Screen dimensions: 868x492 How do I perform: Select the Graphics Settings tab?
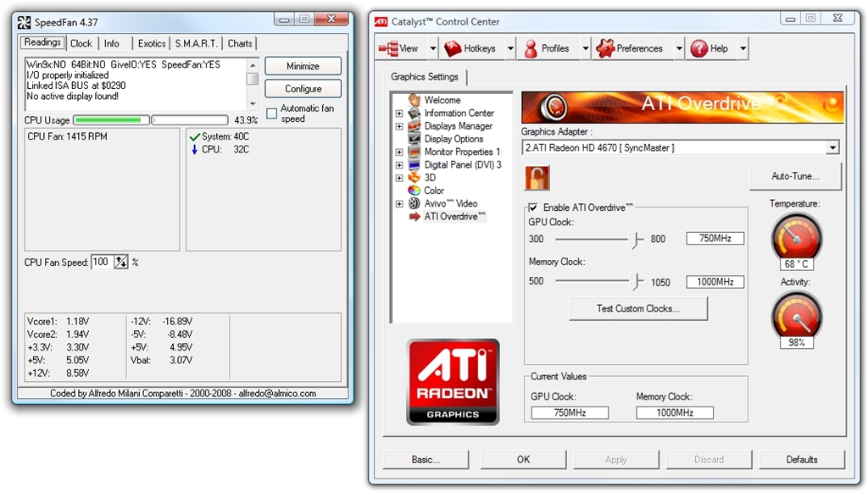(x=425, y=77)
